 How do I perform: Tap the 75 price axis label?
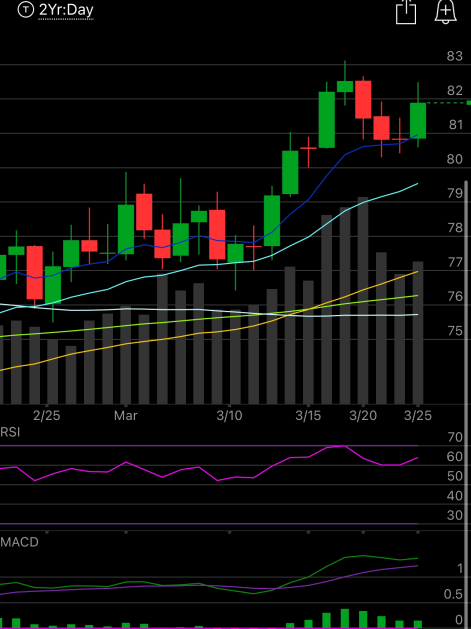pos(455,331)
